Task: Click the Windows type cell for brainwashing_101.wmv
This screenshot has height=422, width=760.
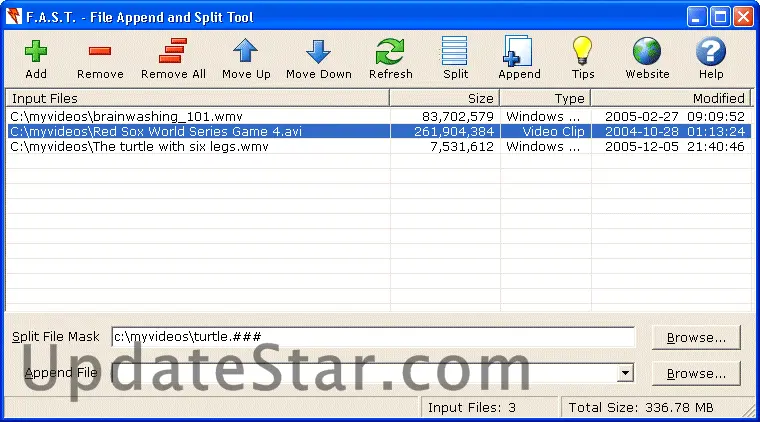Action: (x=543, y=116)
